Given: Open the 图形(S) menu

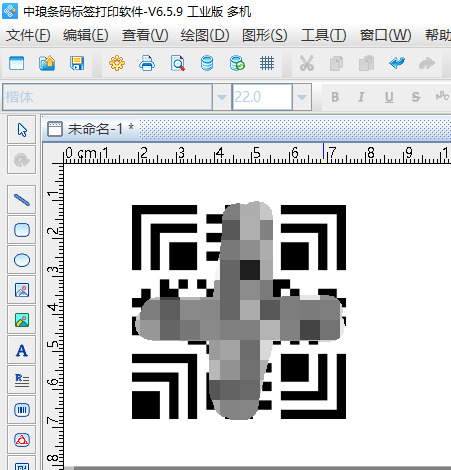Looking at the screenshot, I should click(x=265, y=35).
